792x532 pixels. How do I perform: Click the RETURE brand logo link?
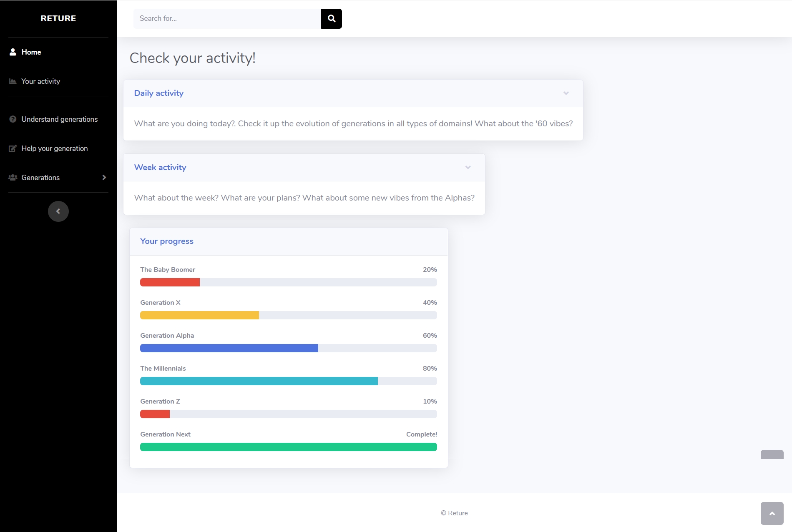(x=58, y=18)
